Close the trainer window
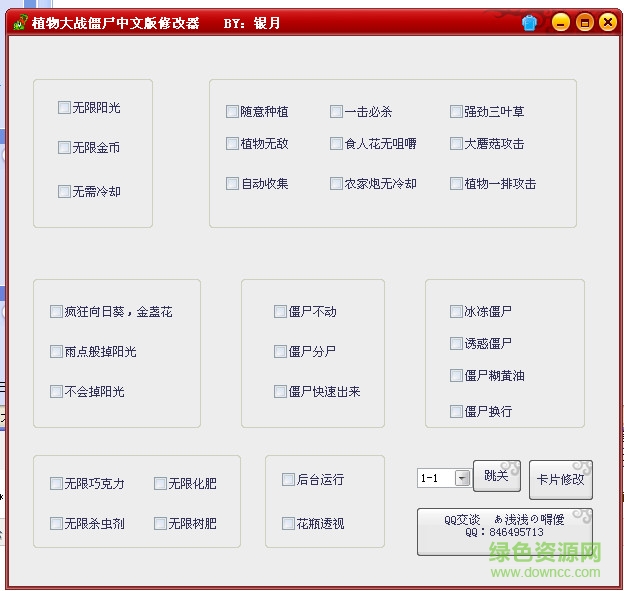Screen dimensions: 624x591 click(608, 22)
